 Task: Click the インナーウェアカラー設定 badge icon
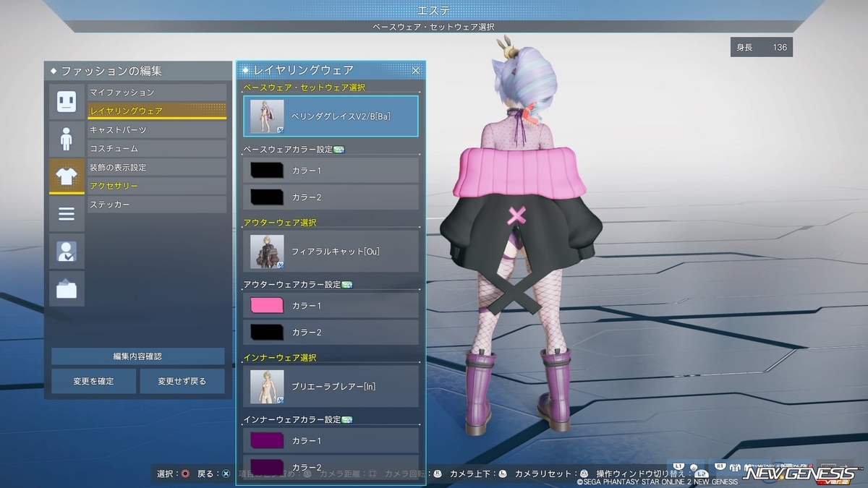pyautogui.click(x=346, y=420)
